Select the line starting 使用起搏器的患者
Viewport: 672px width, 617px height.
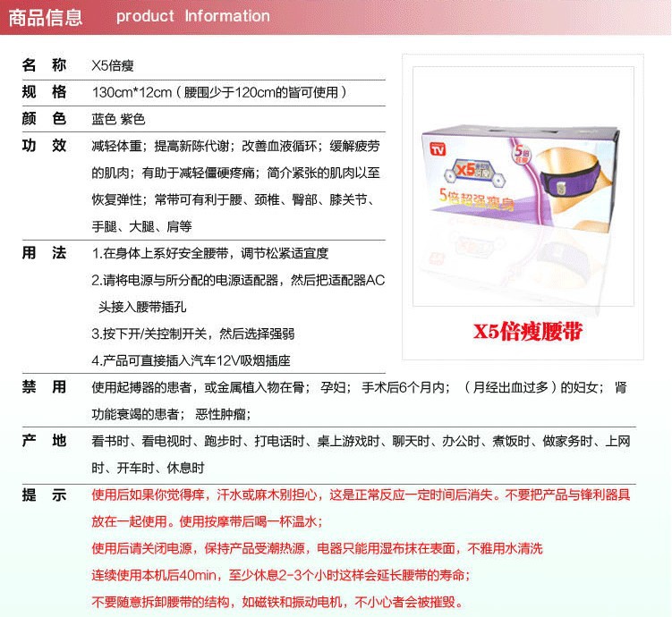(359, 387)
